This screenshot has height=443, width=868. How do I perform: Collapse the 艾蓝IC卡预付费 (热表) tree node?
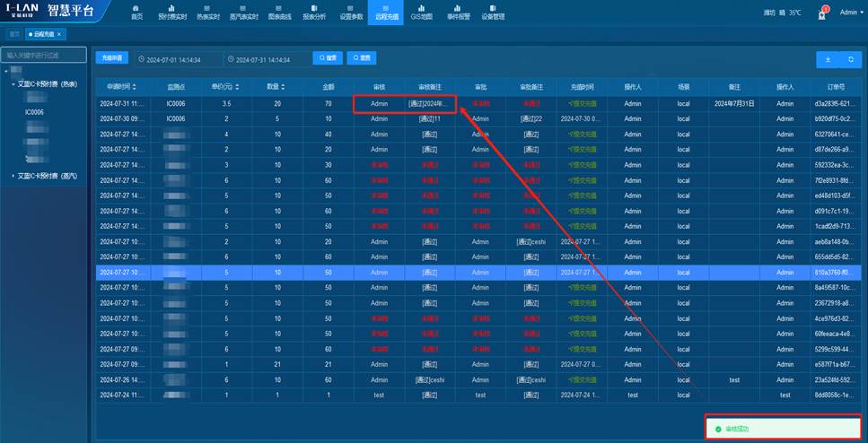[13, 83]
